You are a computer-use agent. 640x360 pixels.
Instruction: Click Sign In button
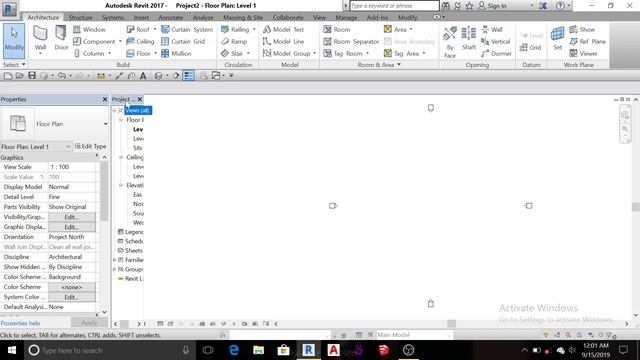(492, 6)
